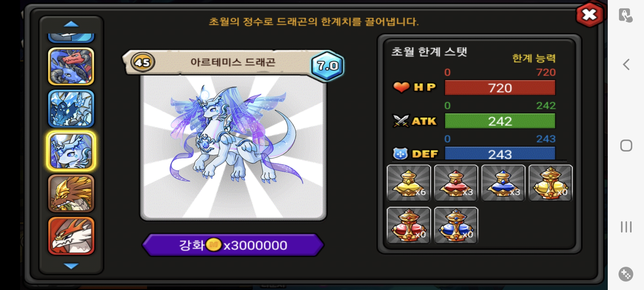Select the blue essence potion x3
644x290 pixels.
(503, 183)
